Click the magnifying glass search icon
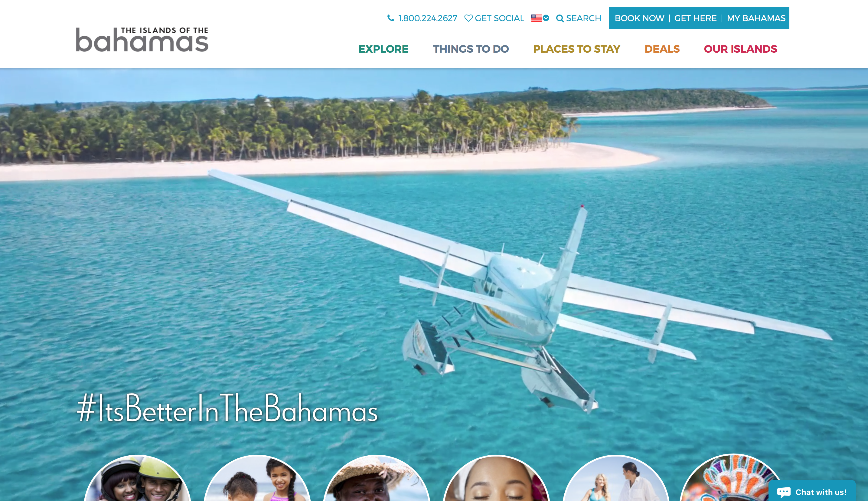Screen dimensions: 868x501 point(560,18)
